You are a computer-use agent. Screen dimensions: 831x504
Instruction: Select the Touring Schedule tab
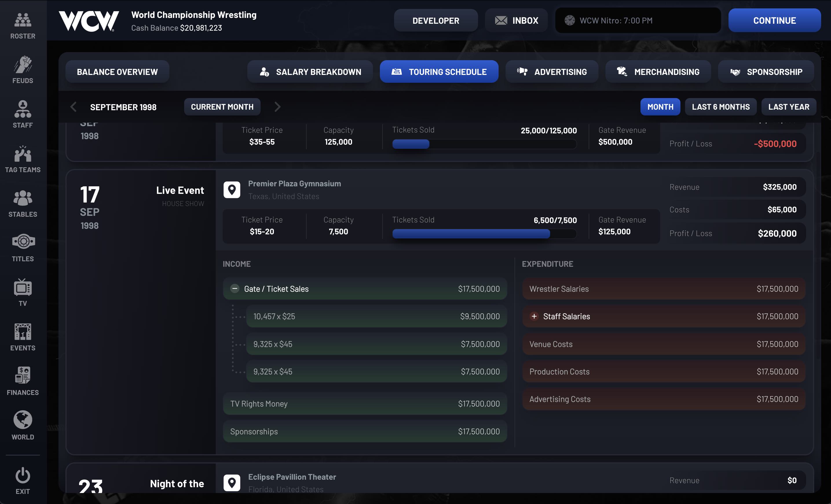[439, 71]
